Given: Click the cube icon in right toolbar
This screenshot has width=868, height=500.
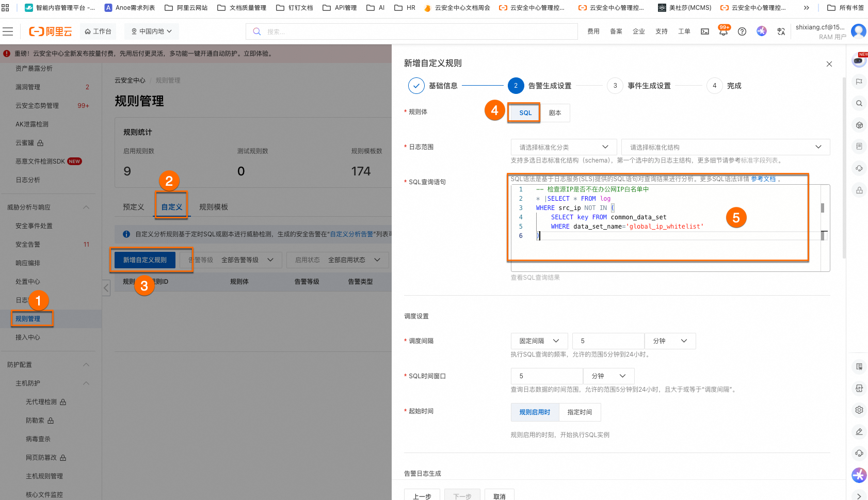Looking at the screenshot, I should click(x=859, y=125).
